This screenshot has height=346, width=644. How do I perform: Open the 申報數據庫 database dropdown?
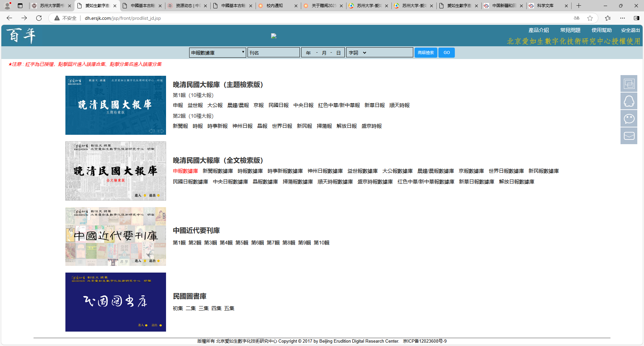coord(218,53)
